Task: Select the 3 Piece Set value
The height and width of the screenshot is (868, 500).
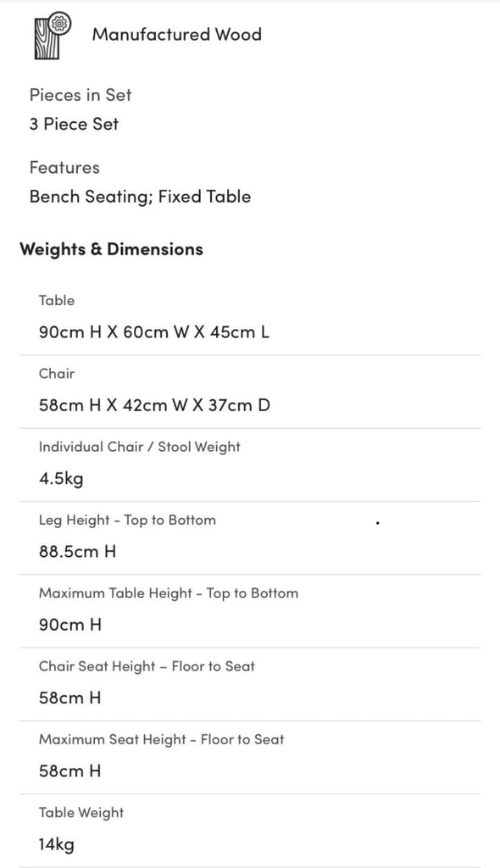Action: 74,124
